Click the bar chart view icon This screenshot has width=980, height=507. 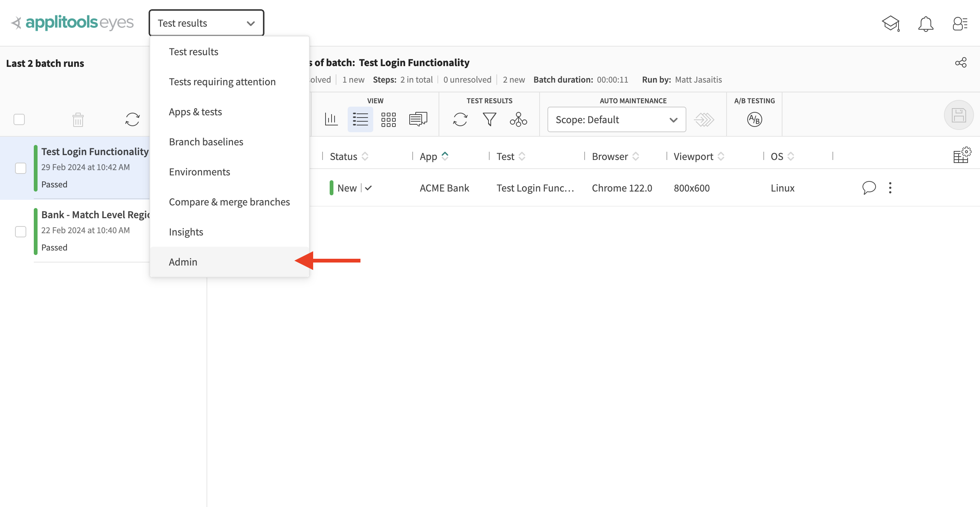tap(331, 118)
